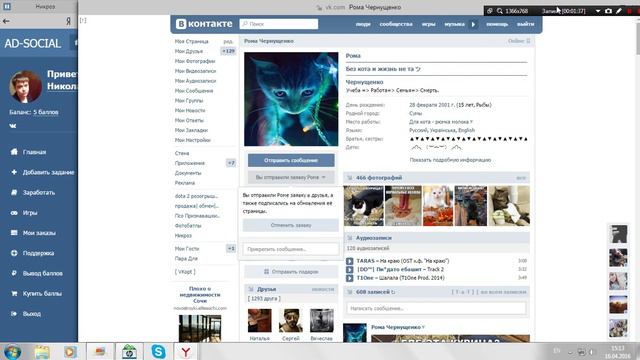The width and height of the screenshot is (640, 360).
Task: Open Мои Гости in the VK menu
Action: pos(187,249)
